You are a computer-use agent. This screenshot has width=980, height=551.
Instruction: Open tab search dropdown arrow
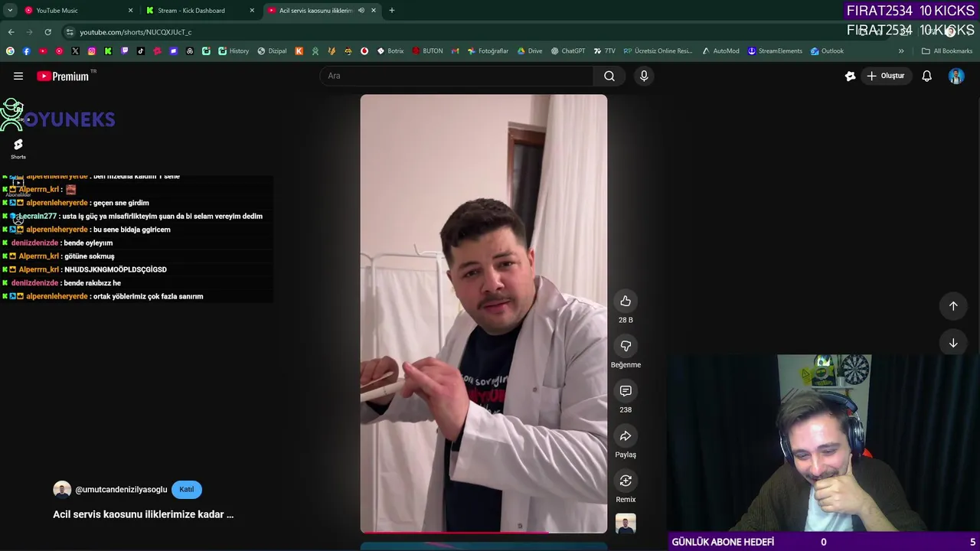(x=10, y=11)
